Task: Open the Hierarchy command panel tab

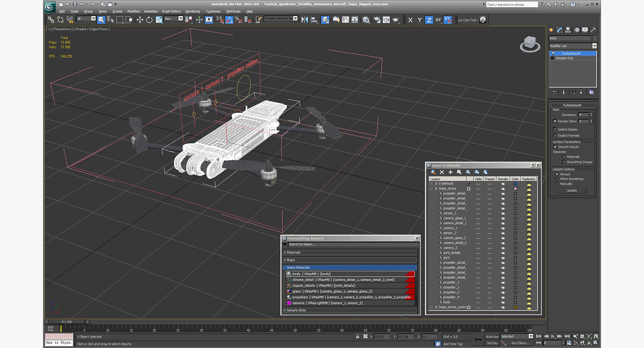Action: (568, 30)
